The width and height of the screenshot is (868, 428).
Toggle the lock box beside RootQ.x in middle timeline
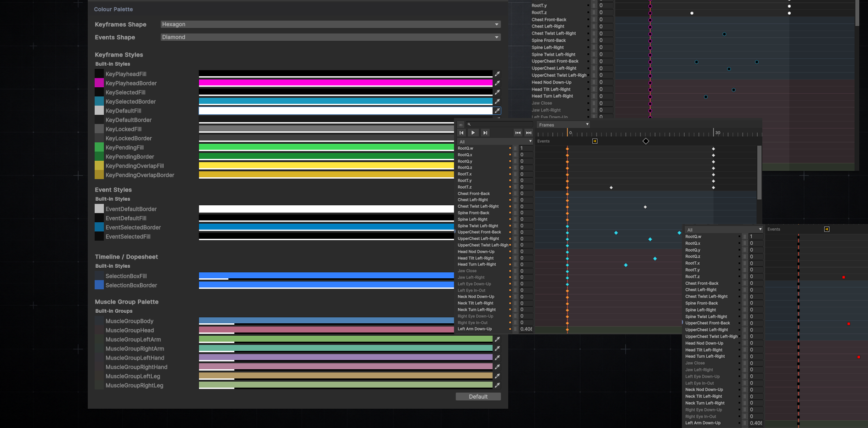tap(515, 155)
